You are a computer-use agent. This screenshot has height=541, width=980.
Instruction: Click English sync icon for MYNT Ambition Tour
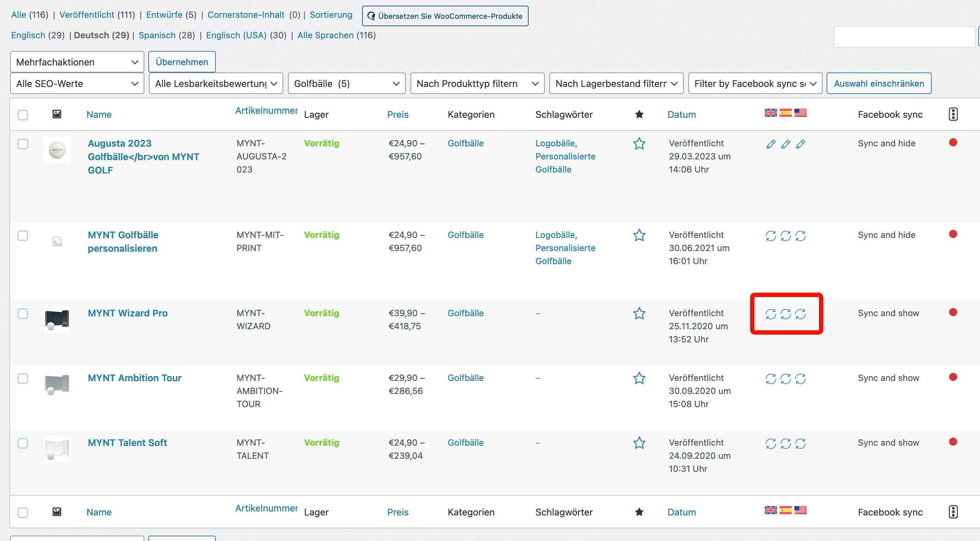click(771, 379)
